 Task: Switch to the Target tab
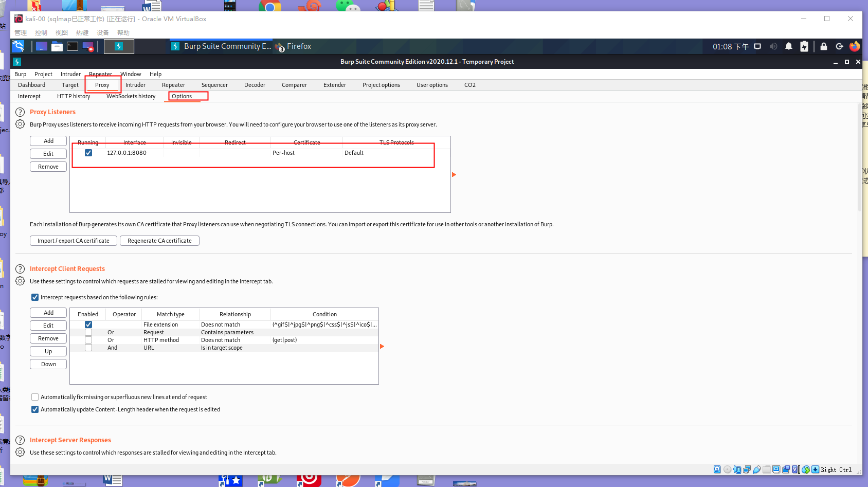click(70, 85)
